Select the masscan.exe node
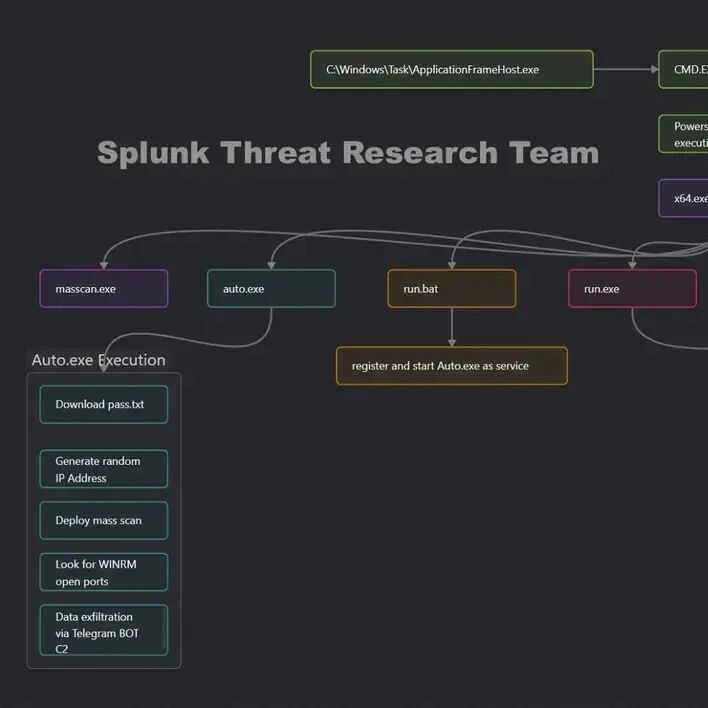Screen dimensions: 708x708 (103, 289)
